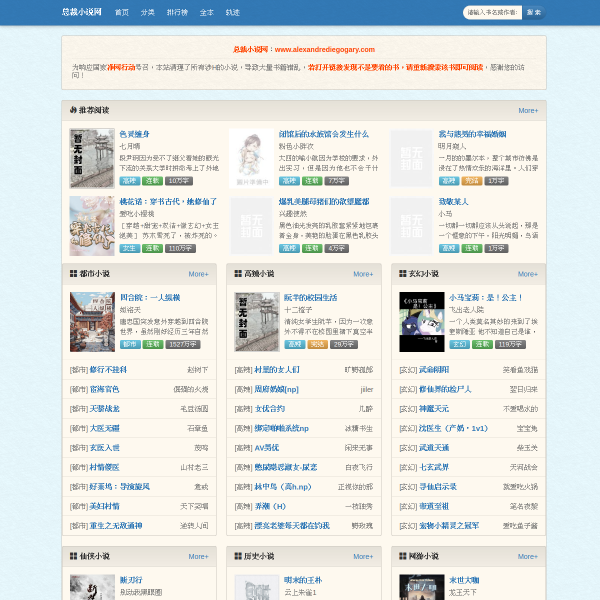This screenshot has height=600, width=600.
Task: Select the 全本 navigation item
Action: 207,13
